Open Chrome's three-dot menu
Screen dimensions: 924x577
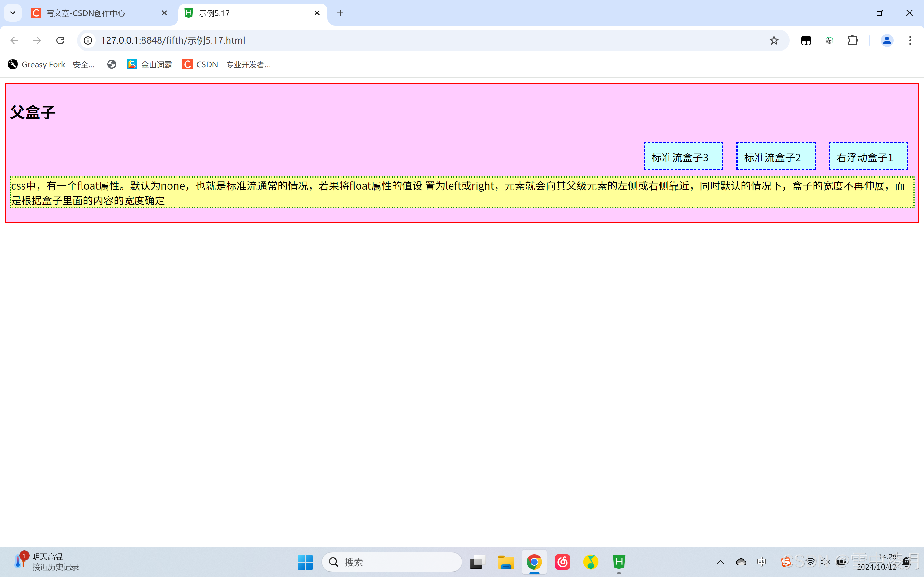tap(910, 40)
